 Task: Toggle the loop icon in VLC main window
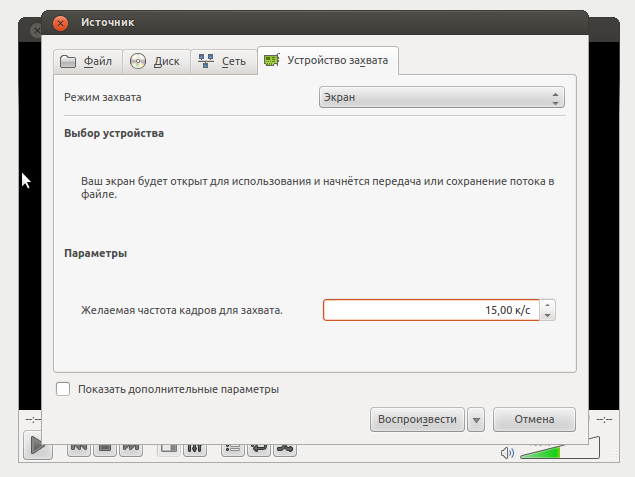click(x=259, y=449)
